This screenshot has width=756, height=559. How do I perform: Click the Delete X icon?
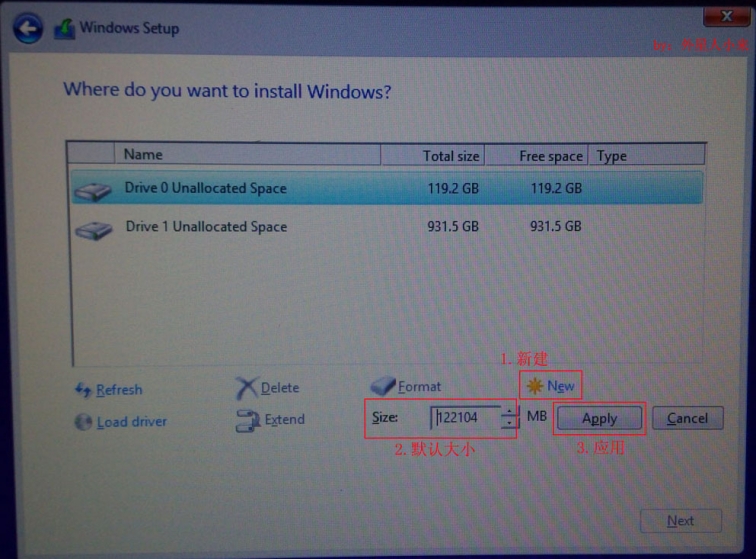246,388
